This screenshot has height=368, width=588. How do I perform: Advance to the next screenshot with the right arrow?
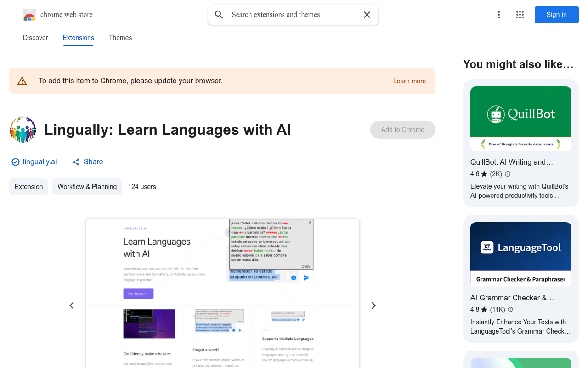click(x=373, y=305)
